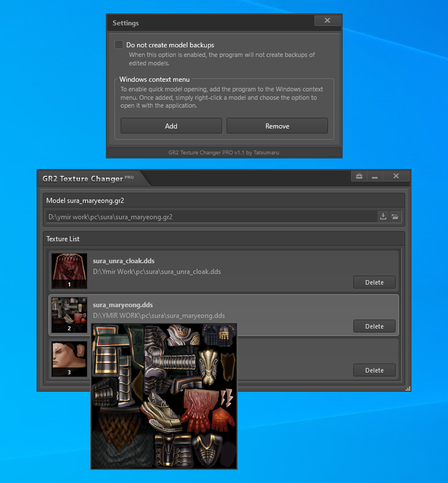This screenshot has height=483, width=448.
Task: Click the large armor texture preview popup
Action: pyautogui.click(x=164, y=396)
